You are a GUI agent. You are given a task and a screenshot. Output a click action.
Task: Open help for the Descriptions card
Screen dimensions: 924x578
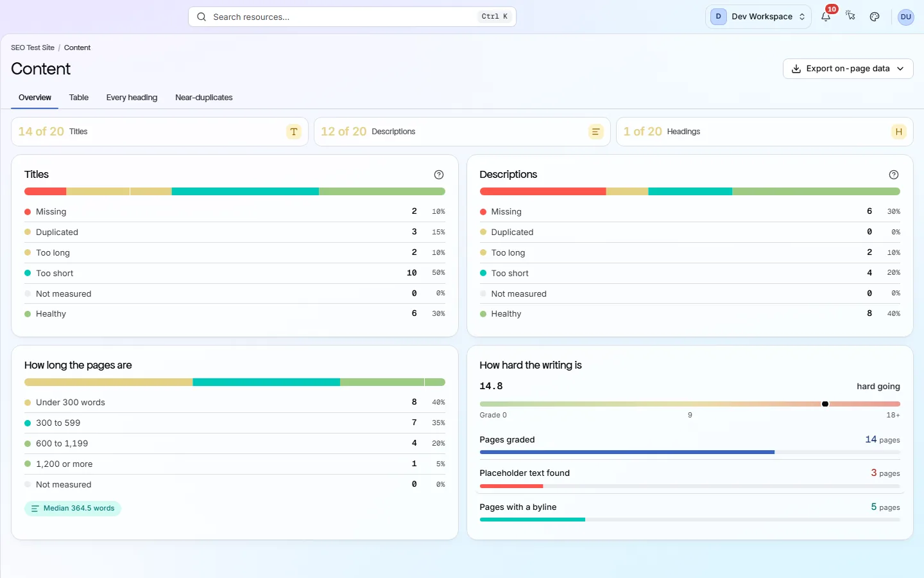(894, 175)
